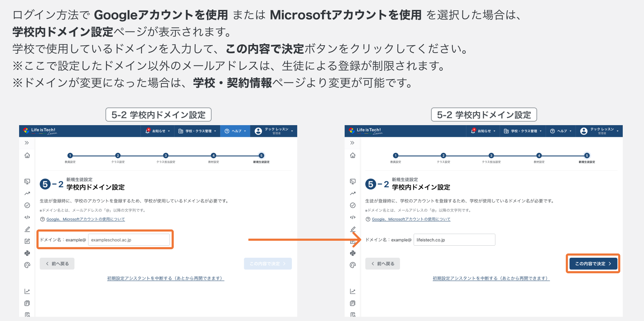Open the 学校・クラス管理 dropdown
The image size is (644, 321).
pyautogui.click(x=197, y=131)
